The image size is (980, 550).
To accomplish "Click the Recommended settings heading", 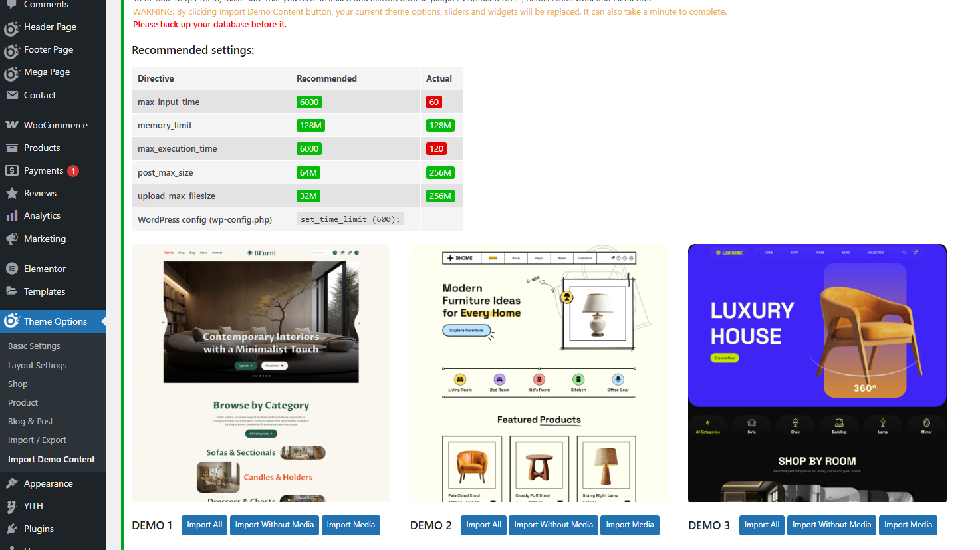I will (x=193, y=50).
